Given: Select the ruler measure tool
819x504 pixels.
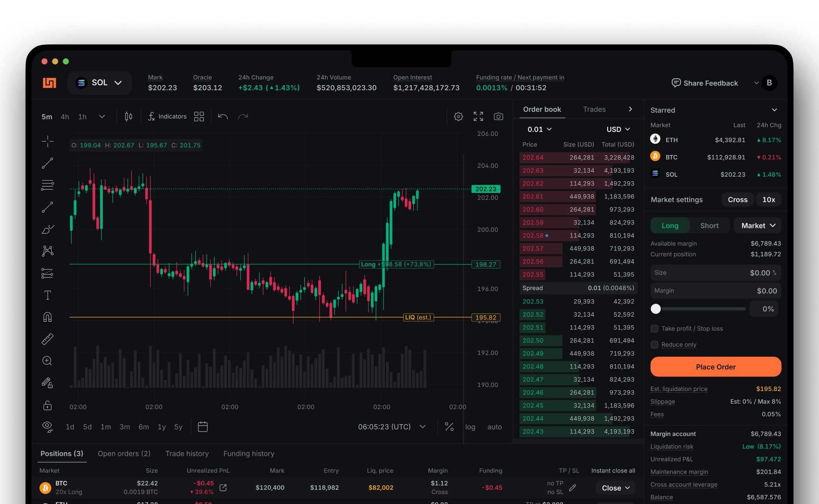Looking at the screenshot, I should tap(48, 339).
